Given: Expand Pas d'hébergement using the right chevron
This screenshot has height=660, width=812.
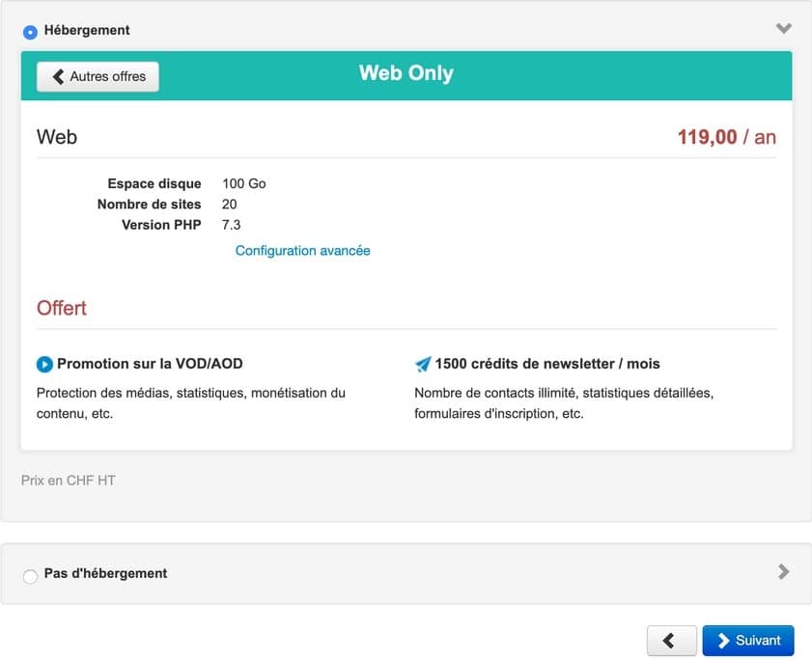Looking at the screenshot, I should 783,572.
